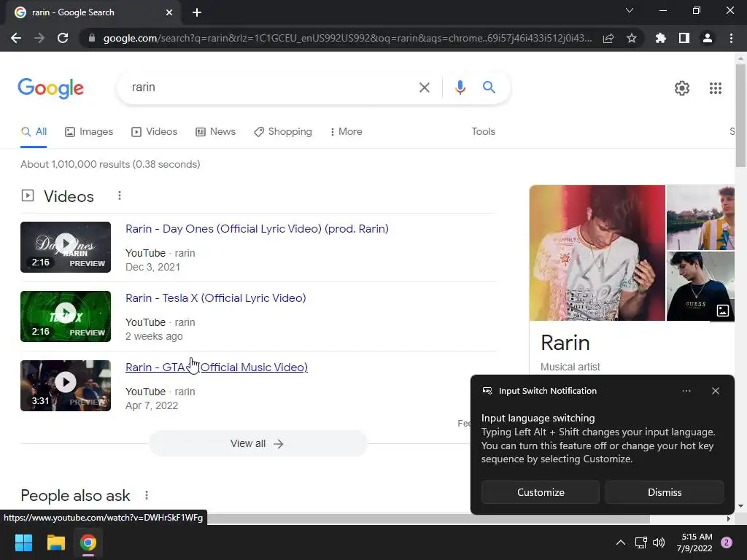
Task: Share this page from the address bar
Action: click(608, 38)
